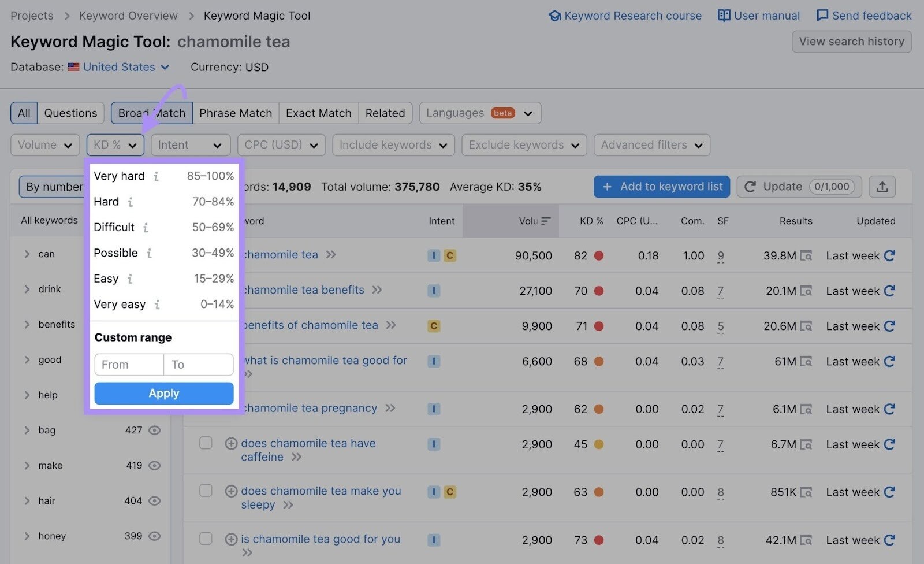The height and width of the screenshot is (564, 924).
Task: Open Advanced filters dropdown
Action: pyautogui.click(x=652, y=145)
